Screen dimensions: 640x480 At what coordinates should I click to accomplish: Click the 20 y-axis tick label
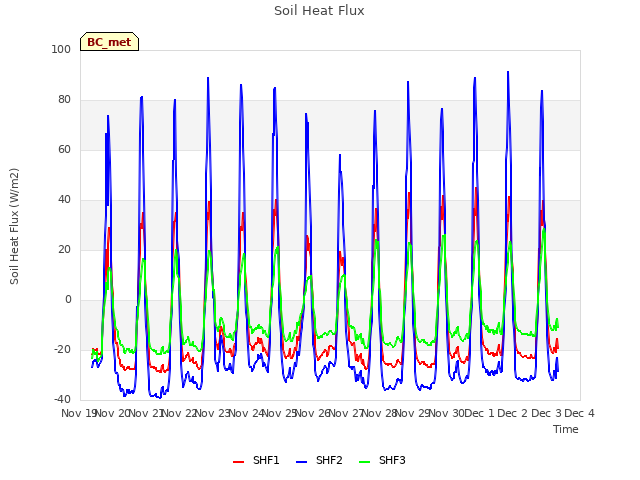[x=64, y=250]
